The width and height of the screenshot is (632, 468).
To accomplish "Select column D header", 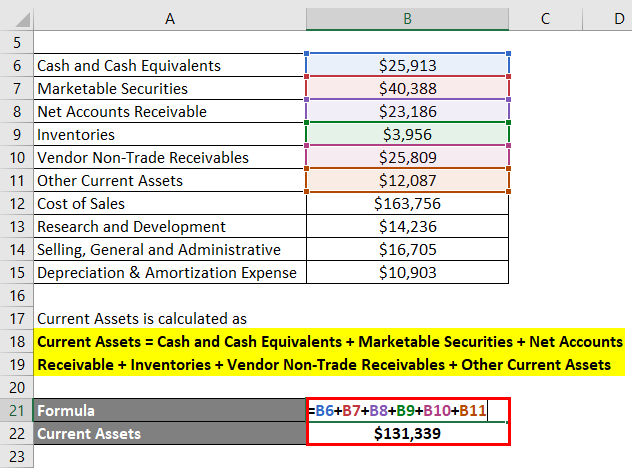I will [607, 19].
